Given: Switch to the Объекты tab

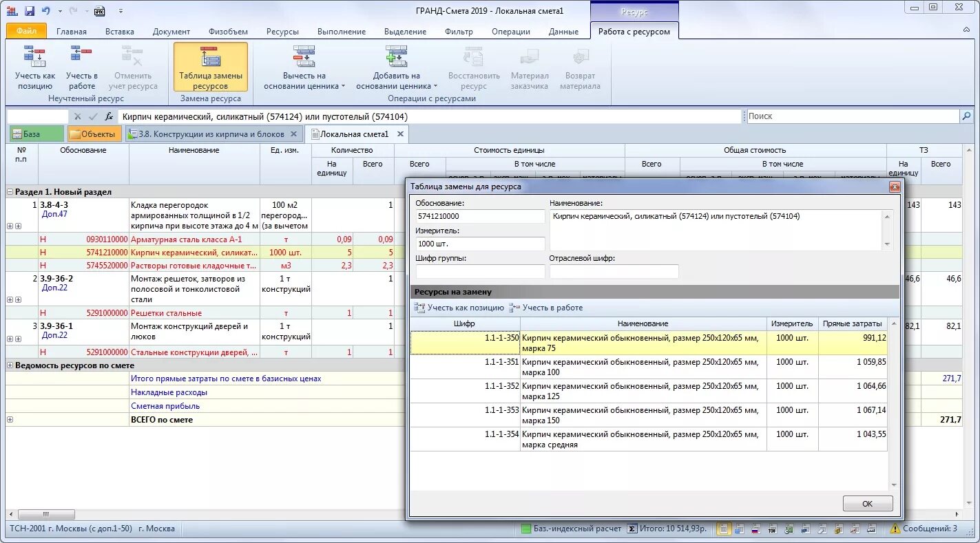Looking at the screenshot, I should 94,134.
